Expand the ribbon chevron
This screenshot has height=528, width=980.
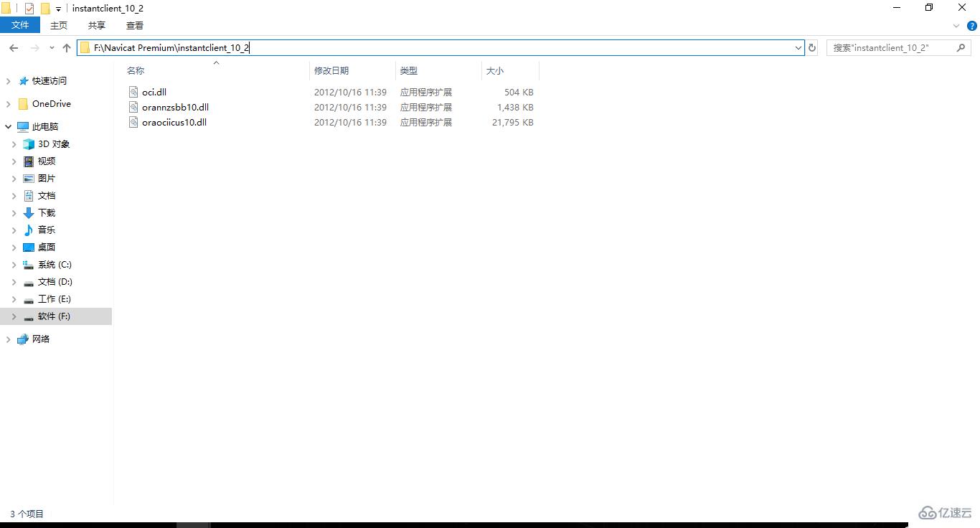pos(956,25)
